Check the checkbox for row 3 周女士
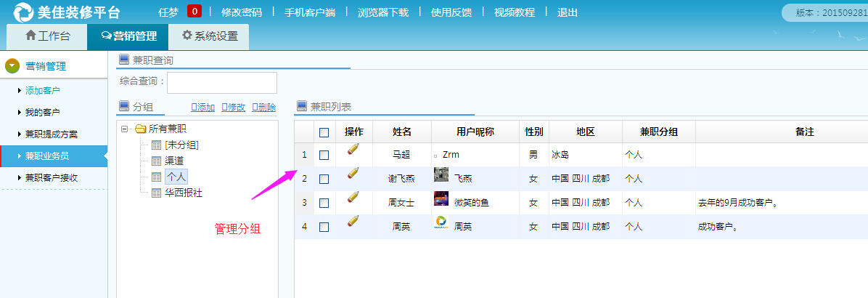868x298 pixels. [324, 203]
